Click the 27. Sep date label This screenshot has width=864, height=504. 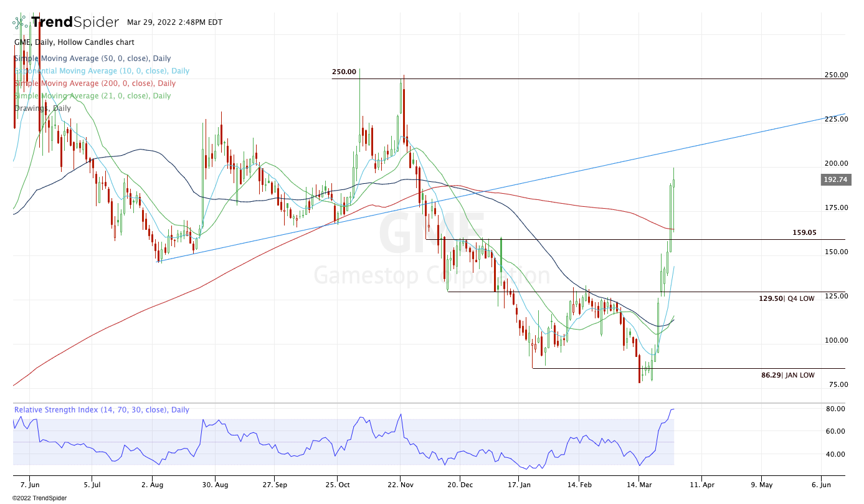point(275,483)
